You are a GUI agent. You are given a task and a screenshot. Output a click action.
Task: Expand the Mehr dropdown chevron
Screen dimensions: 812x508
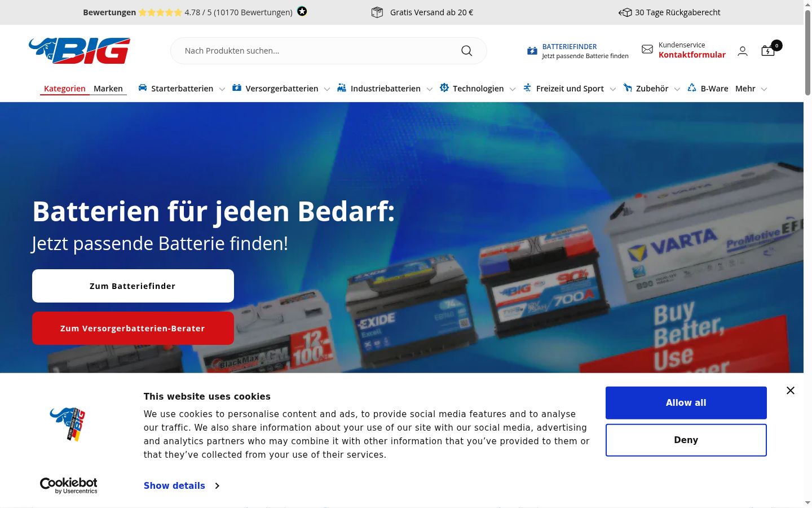pos(764,89)
